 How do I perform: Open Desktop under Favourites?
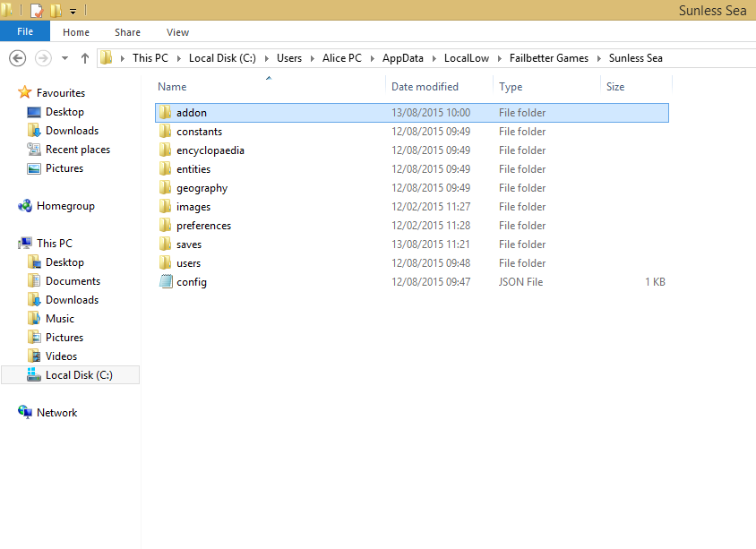pyautogui.click(x=56, y=112)
